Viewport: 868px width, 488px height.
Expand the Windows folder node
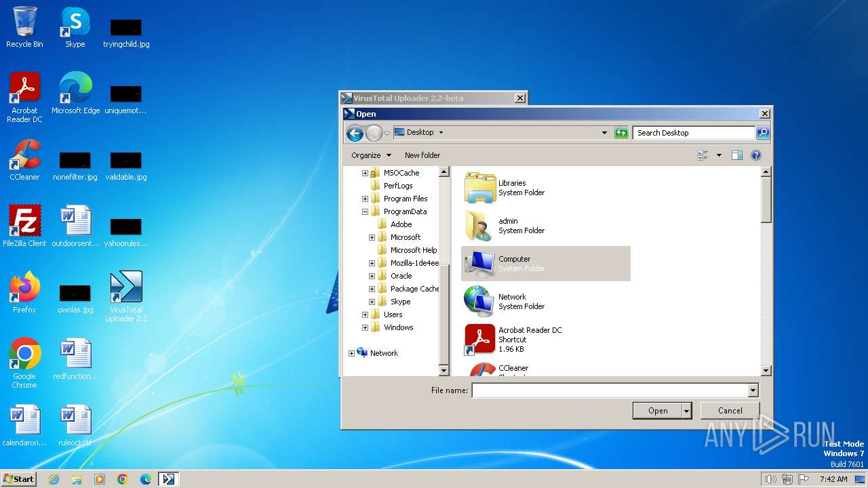click(365, 327)
